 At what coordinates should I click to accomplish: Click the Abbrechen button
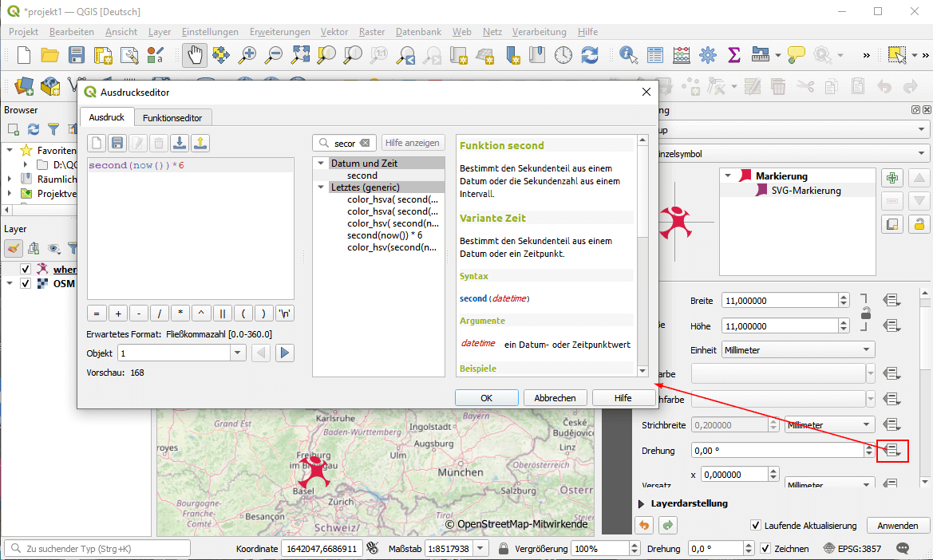(555, 398)
